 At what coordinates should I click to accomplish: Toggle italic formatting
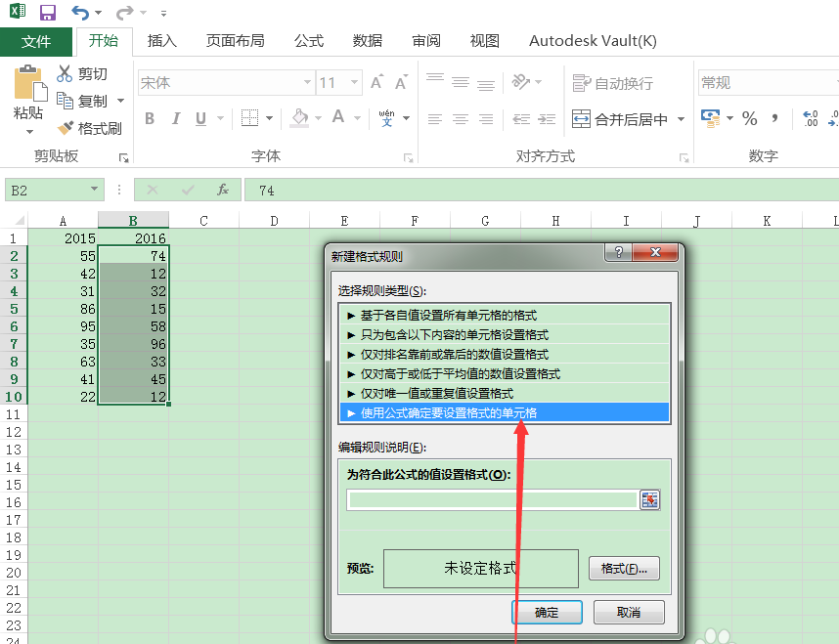tap(175, 118)
